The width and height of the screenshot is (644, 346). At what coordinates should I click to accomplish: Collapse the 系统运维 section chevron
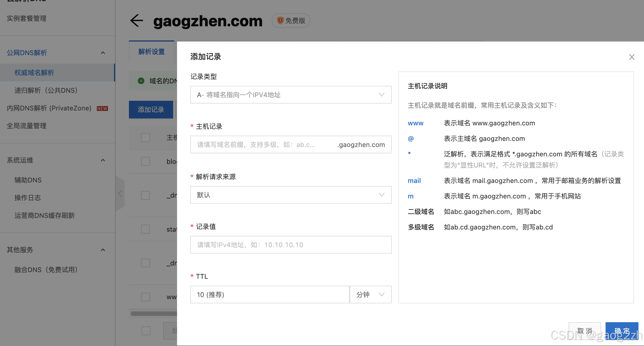[103, 160]
